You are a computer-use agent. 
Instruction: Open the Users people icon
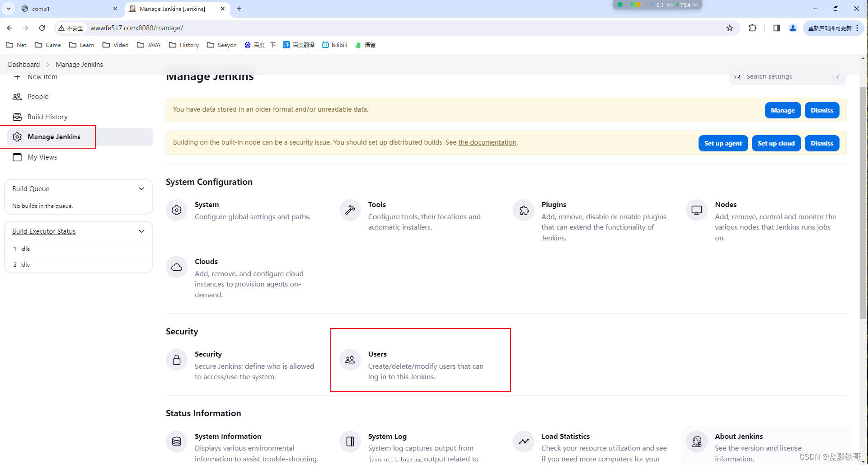[x=350, y=360]
